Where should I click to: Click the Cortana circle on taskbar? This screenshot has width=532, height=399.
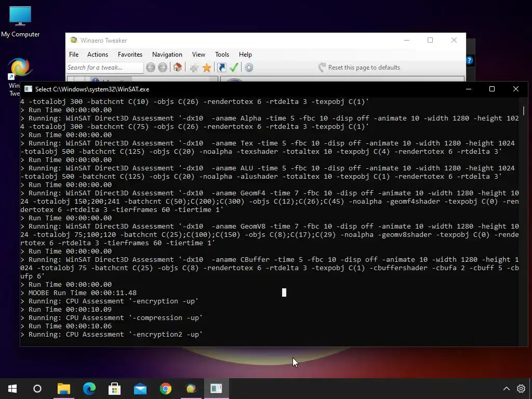[x=37, y=389]
